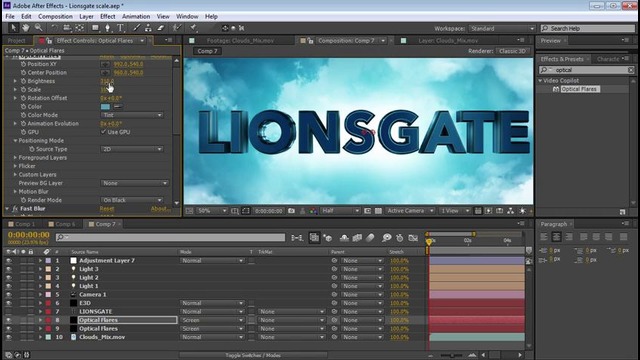Viewport: 640px width, 360px height.
Task: Select the Clone Stamp tool
Action: pyautogui.click(x=148, y=28)
